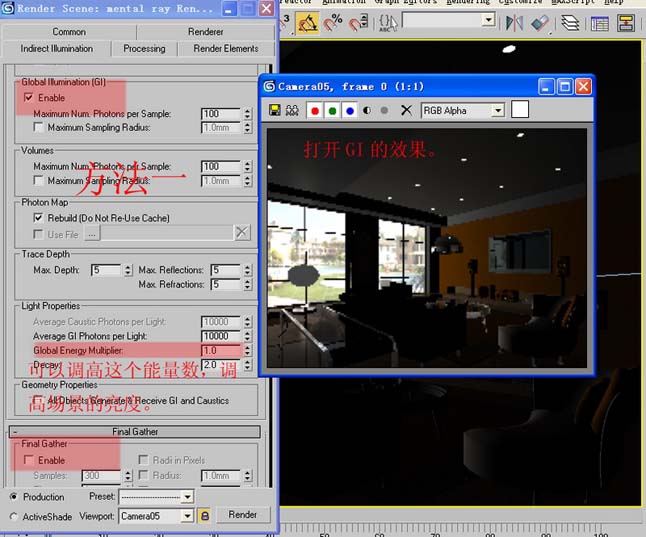This screenshot has width=646, height=537.
Task: Clear the rendered frame image
Action: tap(406, 110)
